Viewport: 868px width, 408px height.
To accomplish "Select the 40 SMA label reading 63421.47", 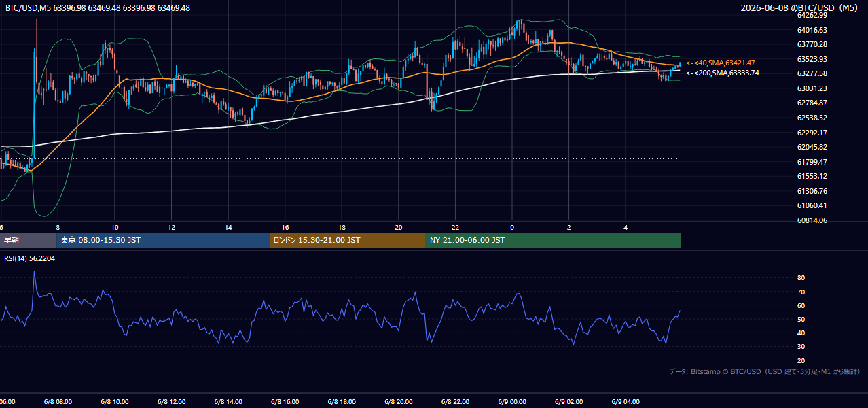I will tap(721, 63).
